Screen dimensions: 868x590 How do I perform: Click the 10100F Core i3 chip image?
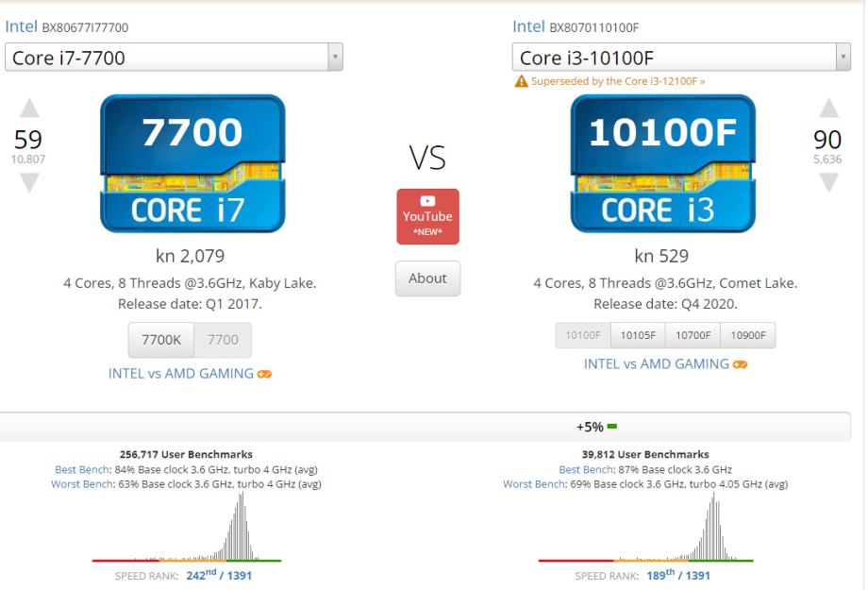point(662,163)
